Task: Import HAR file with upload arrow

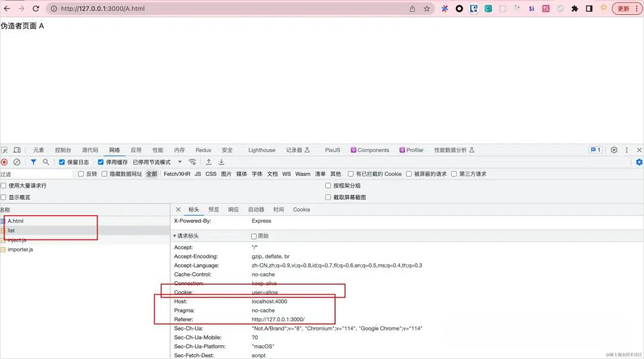Action: tap(209, 162)
